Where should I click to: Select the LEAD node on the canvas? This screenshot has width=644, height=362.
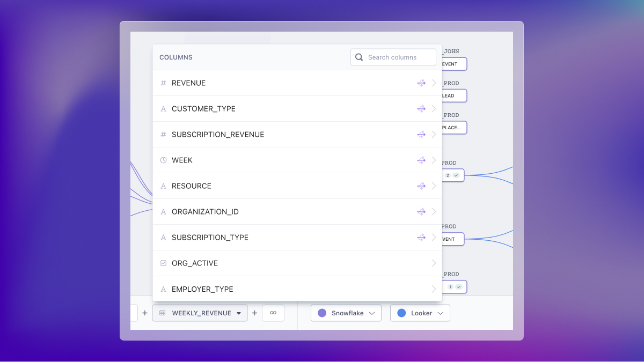tap(452, 95)
